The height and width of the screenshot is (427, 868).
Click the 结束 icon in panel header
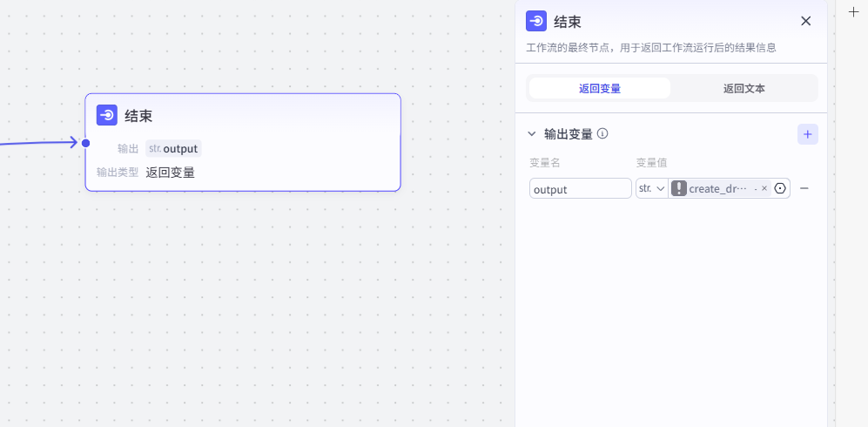coord(537,22)
